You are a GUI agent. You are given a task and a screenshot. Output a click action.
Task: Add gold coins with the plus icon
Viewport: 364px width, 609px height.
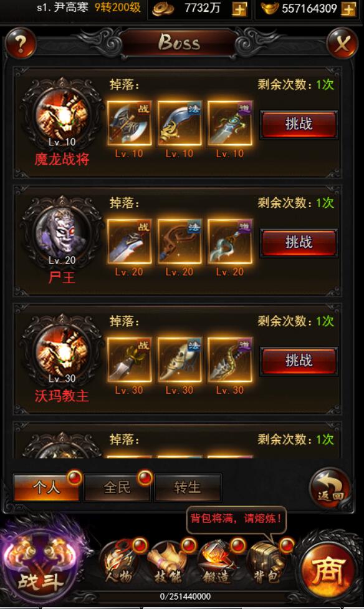click(239, 9)
